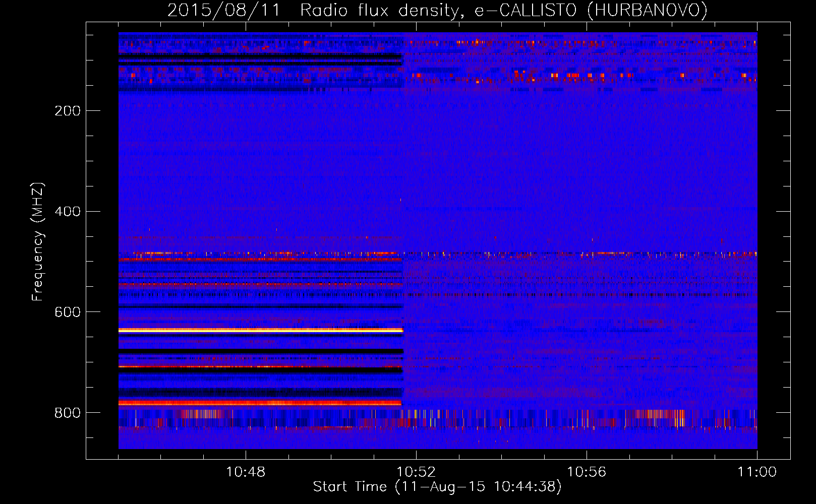Click the 10:52 time tick label
This screenshot has width=816, height=504.
point(416,472)
